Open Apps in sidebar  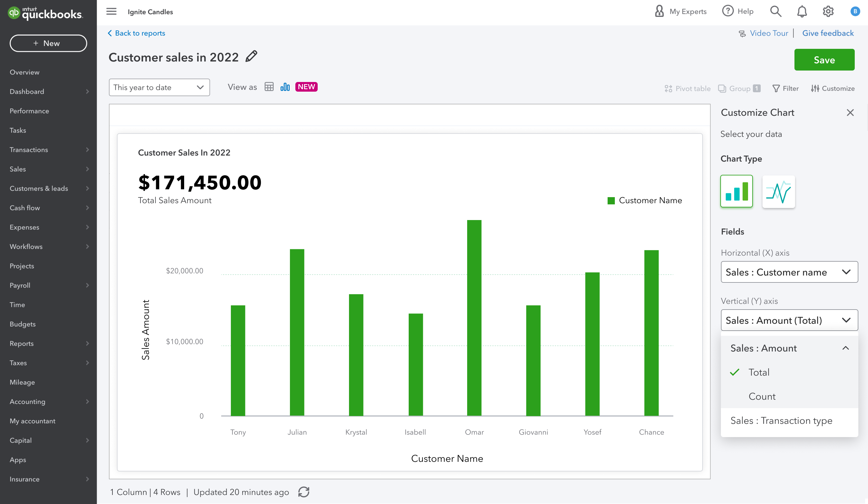(17, 460)
